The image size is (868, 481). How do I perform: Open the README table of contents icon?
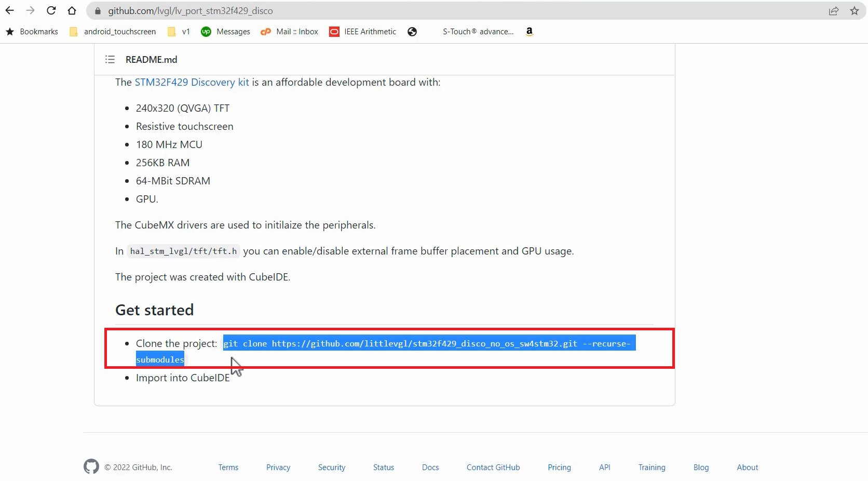click(110, 59)
